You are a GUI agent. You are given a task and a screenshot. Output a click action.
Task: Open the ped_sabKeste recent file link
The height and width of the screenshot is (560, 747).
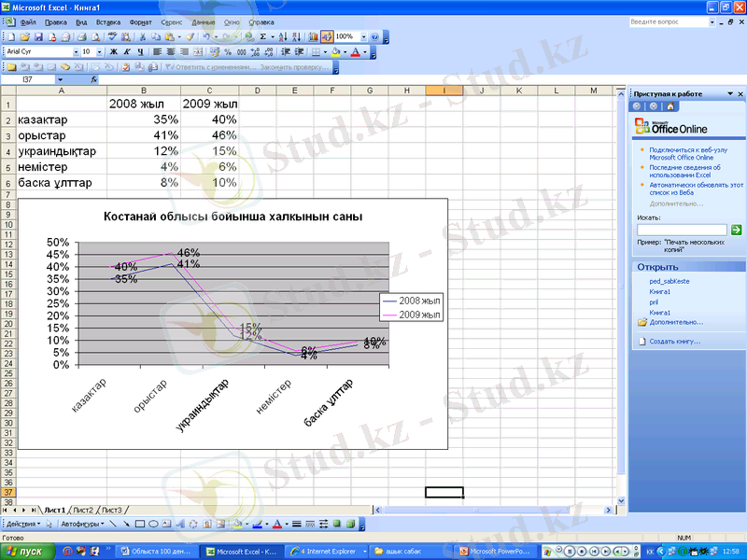(669, 281)
